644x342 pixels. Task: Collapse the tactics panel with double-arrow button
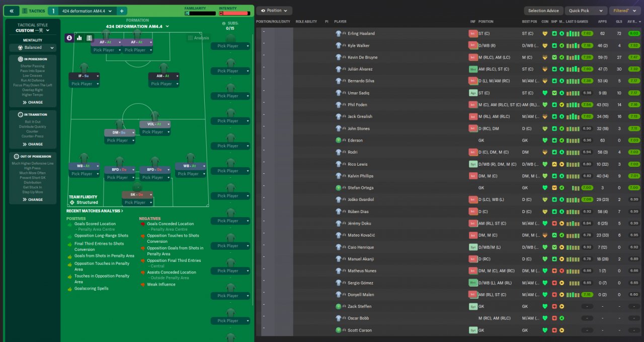click(12, 11)
